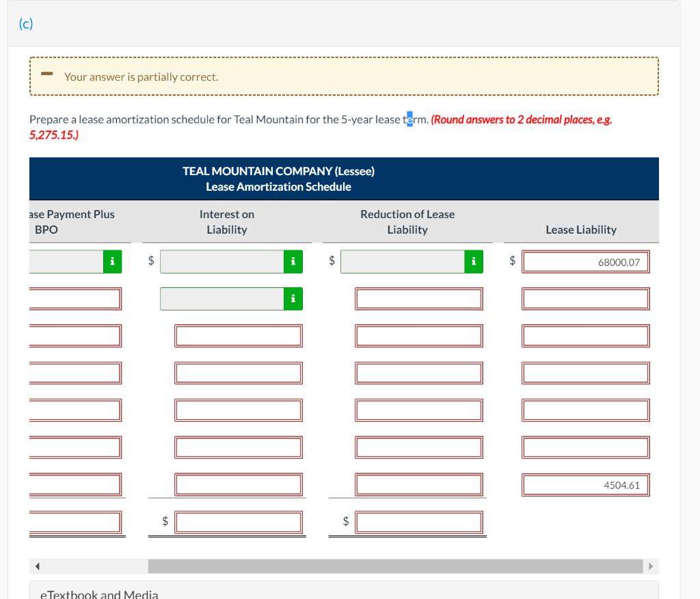Click third row Interest on Liability field
Viewport: 700px width, 599px height.
click(x=239, y=336)
